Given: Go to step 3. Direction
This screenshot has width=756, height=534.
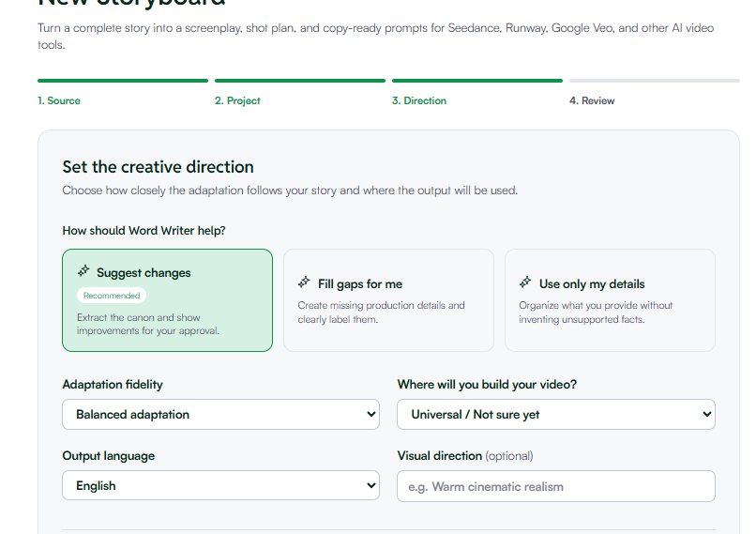Looking at the screenshot, I should click(x=419, y=100).
